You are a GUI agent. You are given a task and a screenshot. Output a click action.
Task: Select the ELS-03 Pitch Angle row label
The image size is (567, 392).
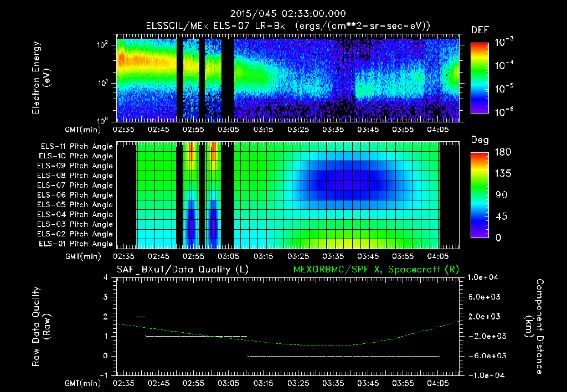click(75, 224)
